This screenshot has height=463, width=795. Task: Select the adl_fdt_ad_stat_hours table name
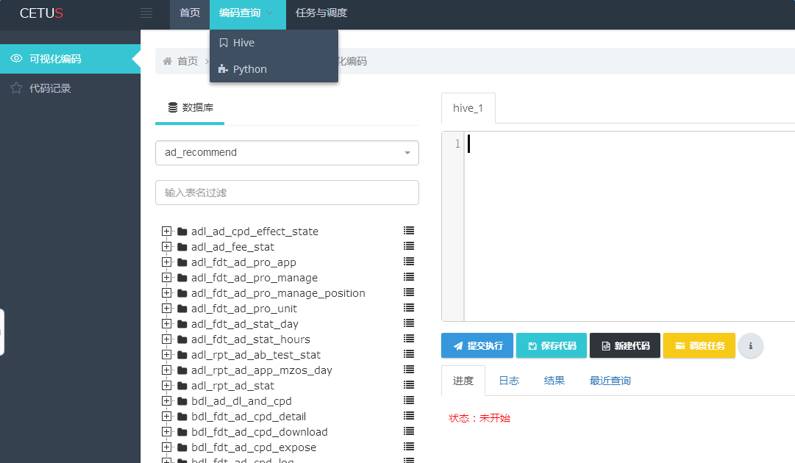[x=250, y=339]
